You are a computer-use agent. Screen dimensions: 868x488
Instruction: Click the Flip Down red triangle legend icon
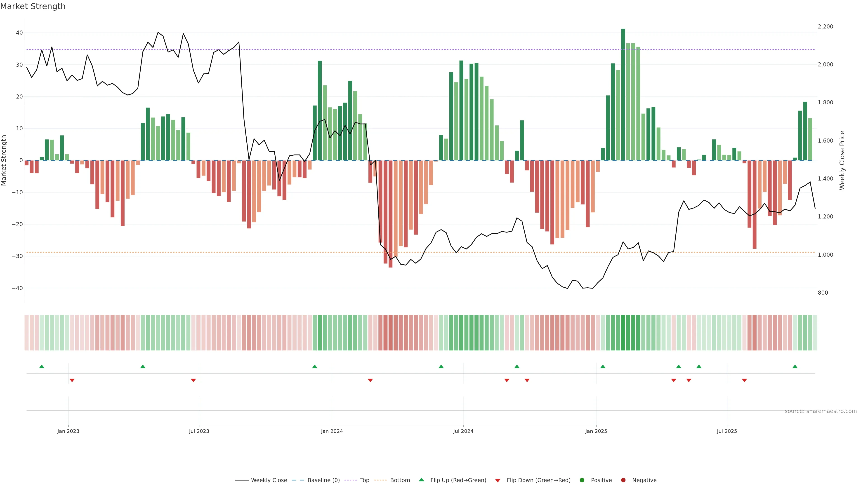(x=498, y=481)
